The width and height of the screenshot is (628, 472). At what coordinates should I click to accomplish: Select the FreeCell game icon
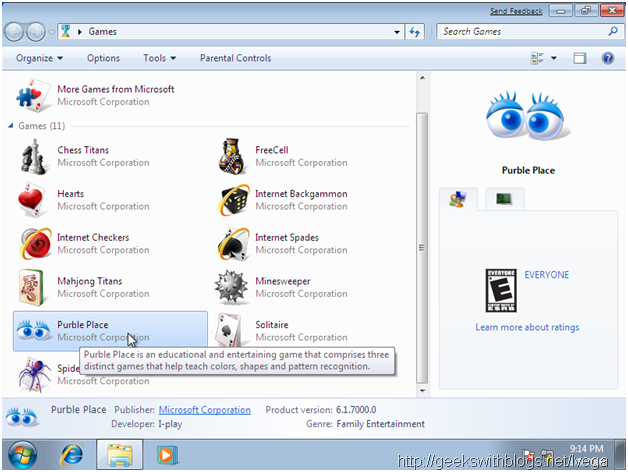pyautogui.click(x=232, y=156)
